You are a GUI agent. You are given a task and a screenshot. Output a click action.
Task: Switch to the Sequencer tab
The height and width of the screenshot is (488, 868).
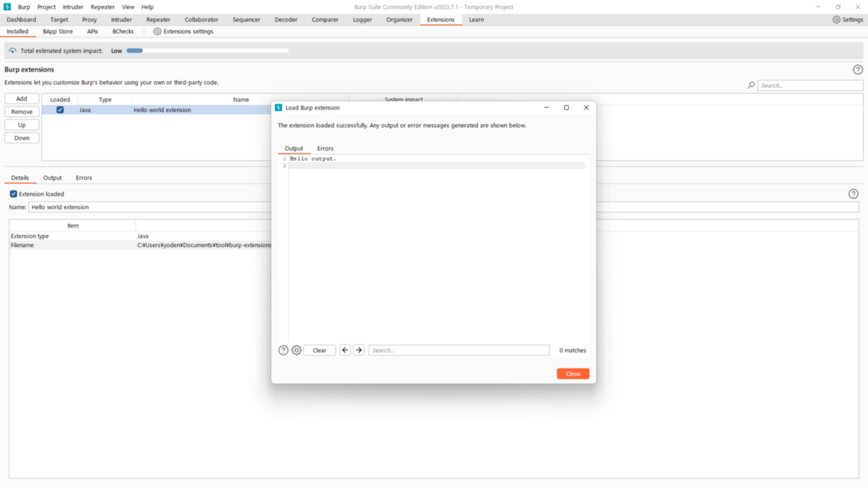point(246,20)
